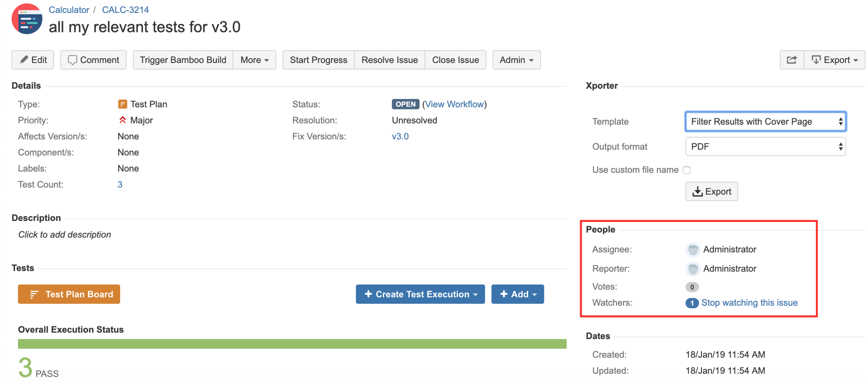Viewport: 868px width, 381px height.
Task: Click the Component/s None value
Action: tap(128, 152)
